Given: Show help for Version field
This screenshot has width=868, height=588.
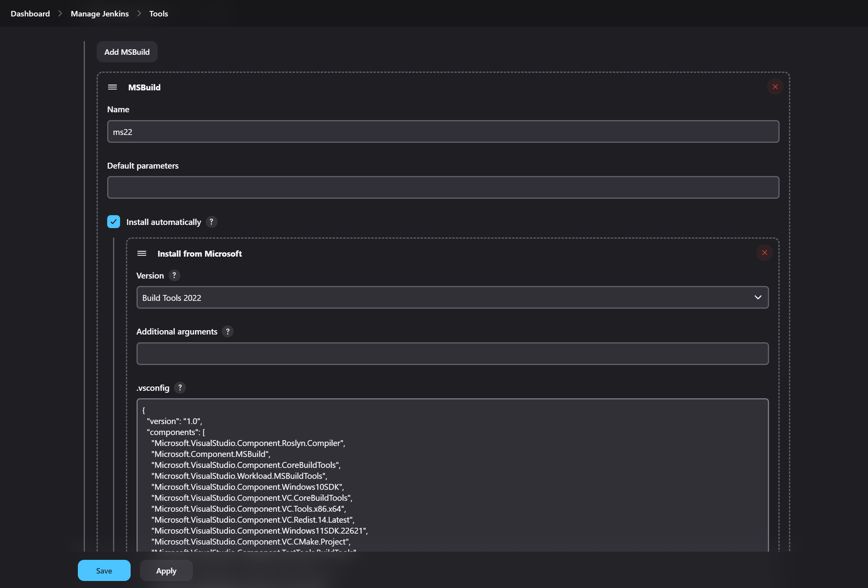Looking at the screenshot, I should click(174, 275).
